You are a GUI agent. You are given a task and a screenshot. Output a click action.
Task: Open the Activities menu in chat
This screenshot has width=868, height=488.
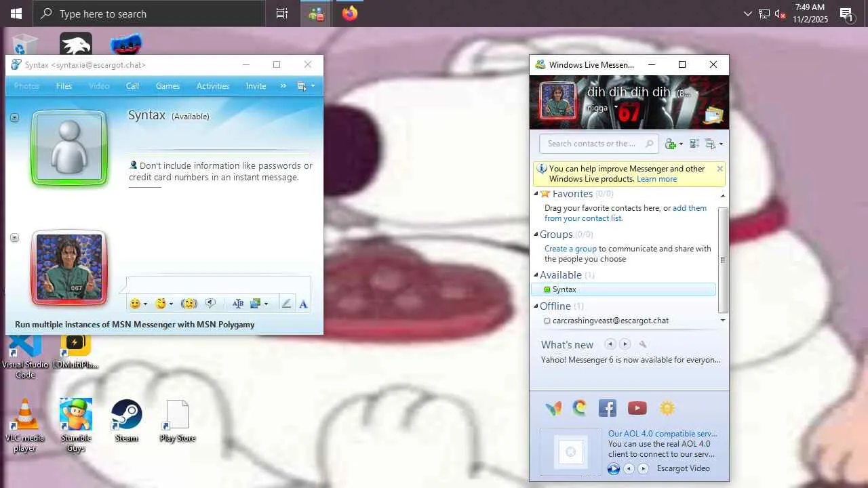tap(213, 86)
